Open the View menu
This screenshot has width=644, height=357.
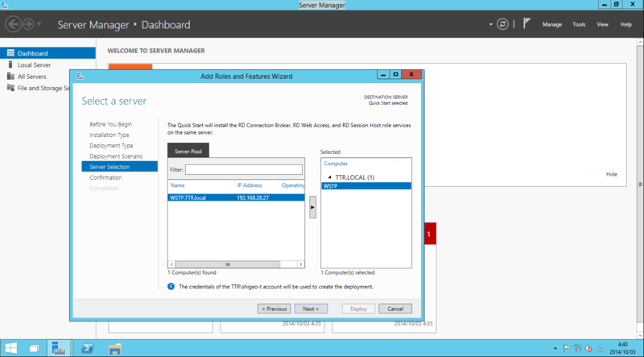click(x=602, y=24)
